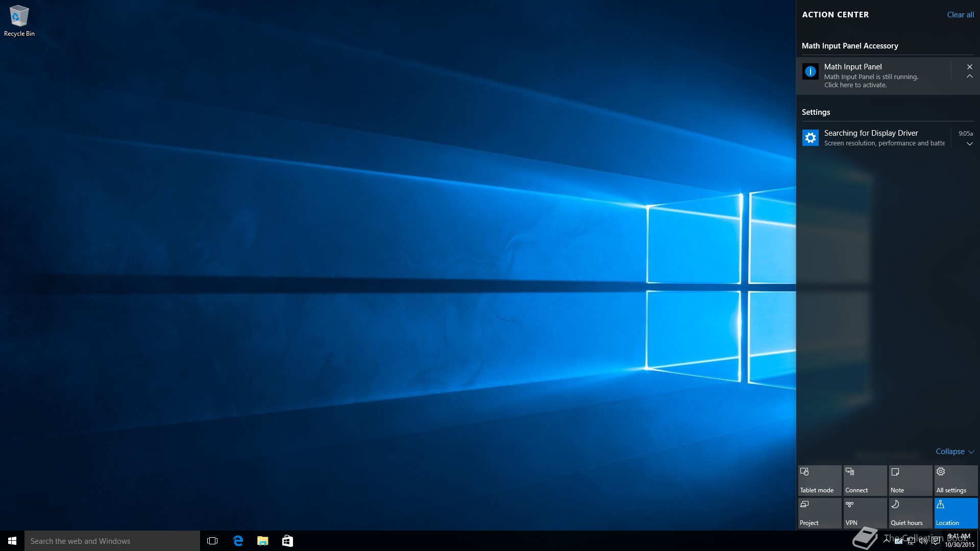This screenshot has width=980, height=551.
Task: Click the Project quick action tile
Action: coord(820,513)
